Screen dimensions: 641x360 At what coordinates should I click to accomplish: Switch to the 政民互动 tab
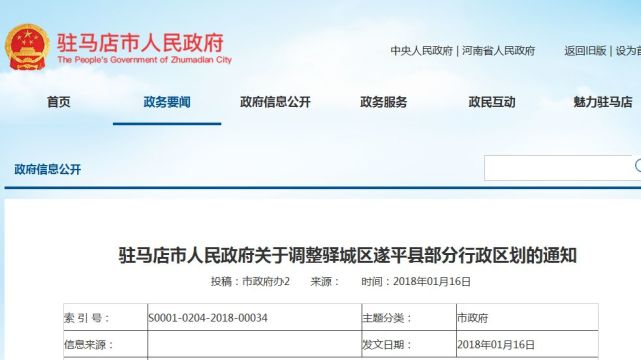pyautogui.click(x=492, y=102)
